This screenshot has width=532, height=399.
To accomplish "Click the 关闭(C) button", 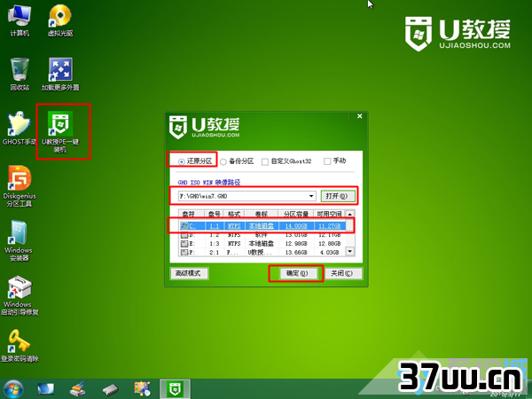I will coord(342,273).
